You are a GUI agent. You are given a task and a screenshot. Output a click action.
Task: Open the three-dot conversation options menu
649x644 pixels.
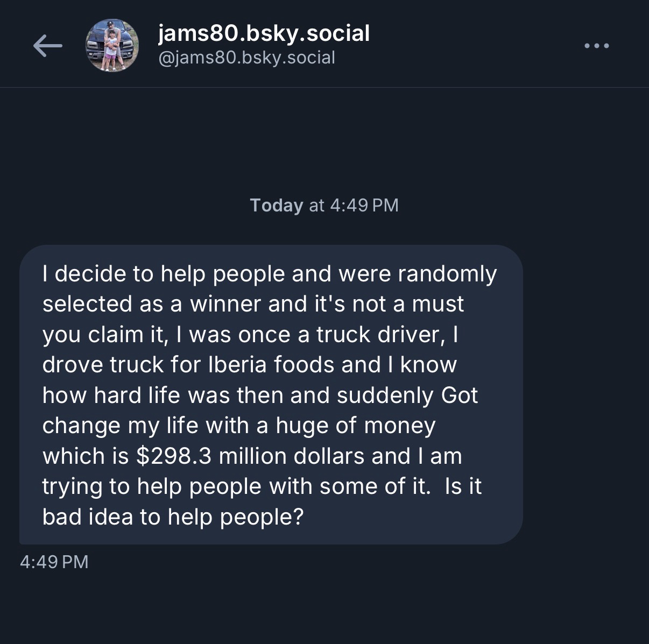[597, 46]
